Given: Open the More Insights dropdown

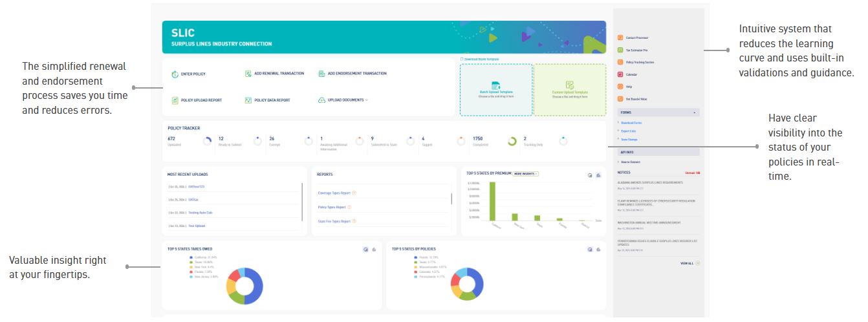Looking at the screenshot, I should [x=526, y=173].
